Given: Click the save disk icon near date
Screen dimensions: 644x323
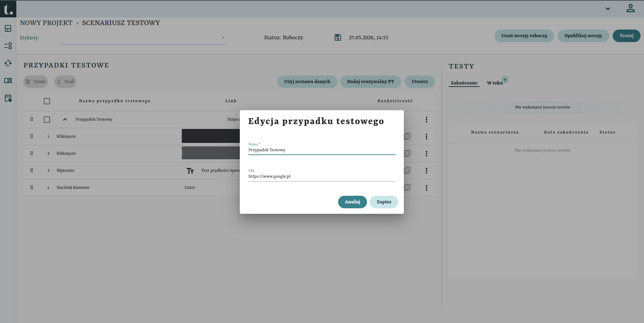Looking at the screenshot, I should pyautogui.click(x=338, y=38).
